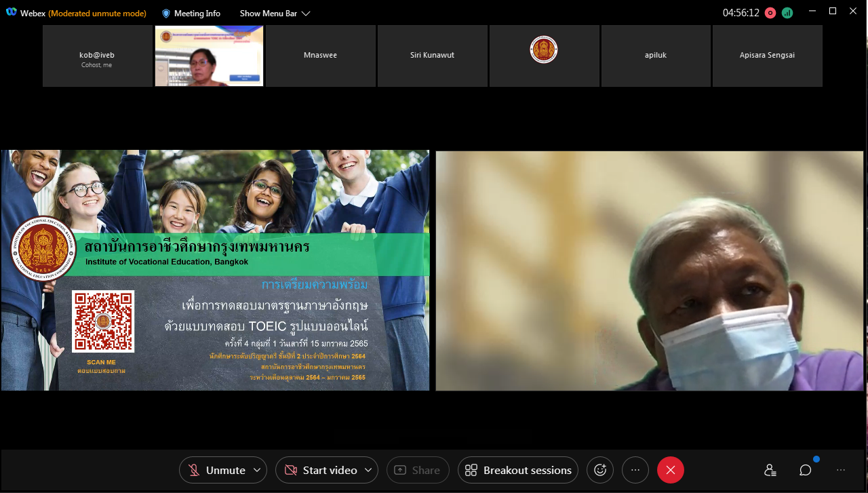Image resolution: width=868 pixels, height=493 pixels.
Task: Turn on camera with Start video
Action: pyautogui.click(x=320, y=470)
